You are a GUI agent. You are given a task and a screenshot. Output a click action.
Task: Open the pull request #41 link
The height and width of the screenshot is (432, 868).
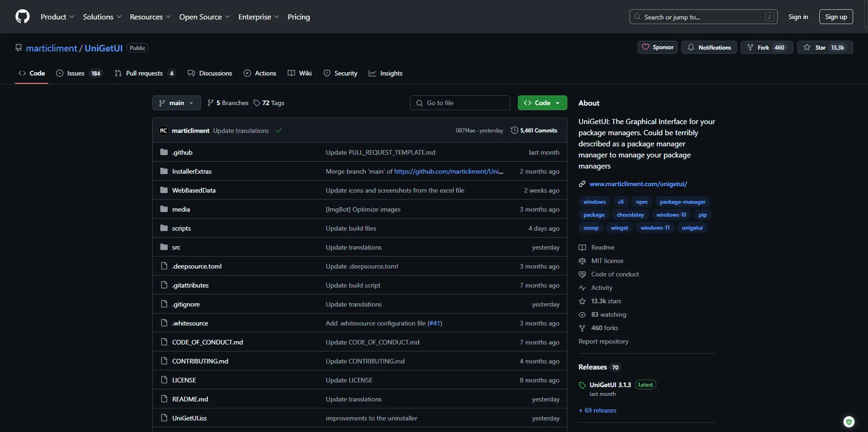point(434,323)
